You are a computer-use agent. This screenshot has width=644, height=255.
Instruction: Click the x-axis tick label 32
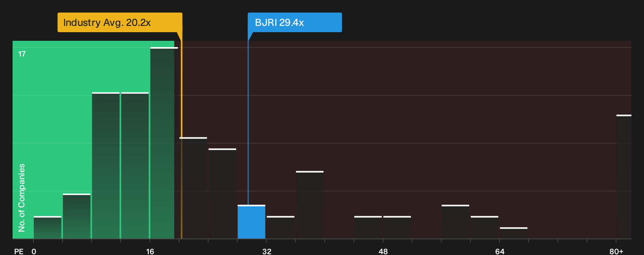267,251
